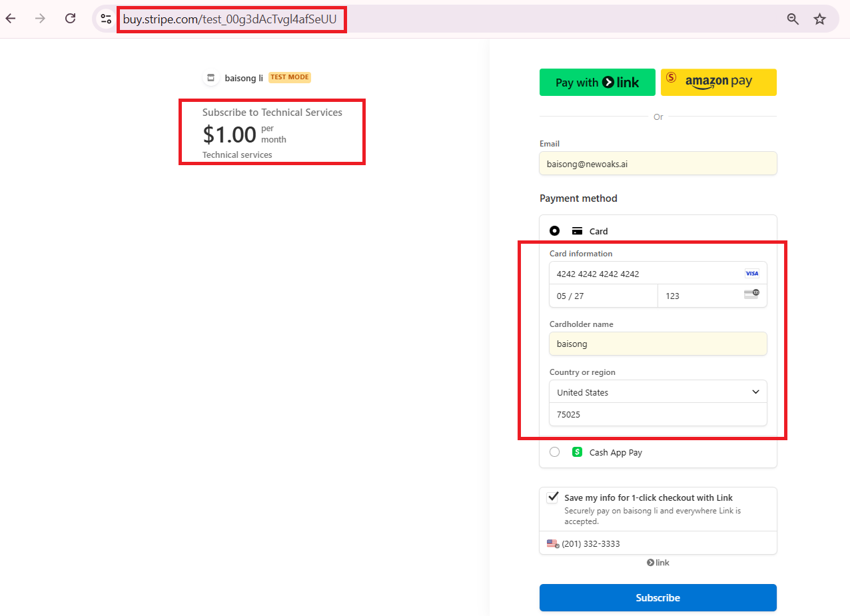Image resolution: width=850 pixels, height=616 pixels.
Task: Click the blue Subscribe button
Action: point(657,597)
